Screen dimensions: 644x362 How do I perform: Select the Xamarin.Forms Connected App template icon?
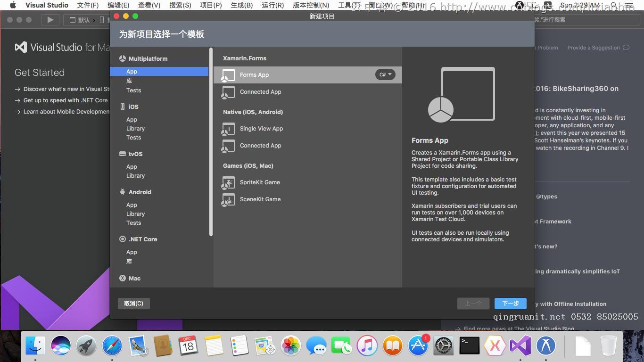(x=228, y=92)
